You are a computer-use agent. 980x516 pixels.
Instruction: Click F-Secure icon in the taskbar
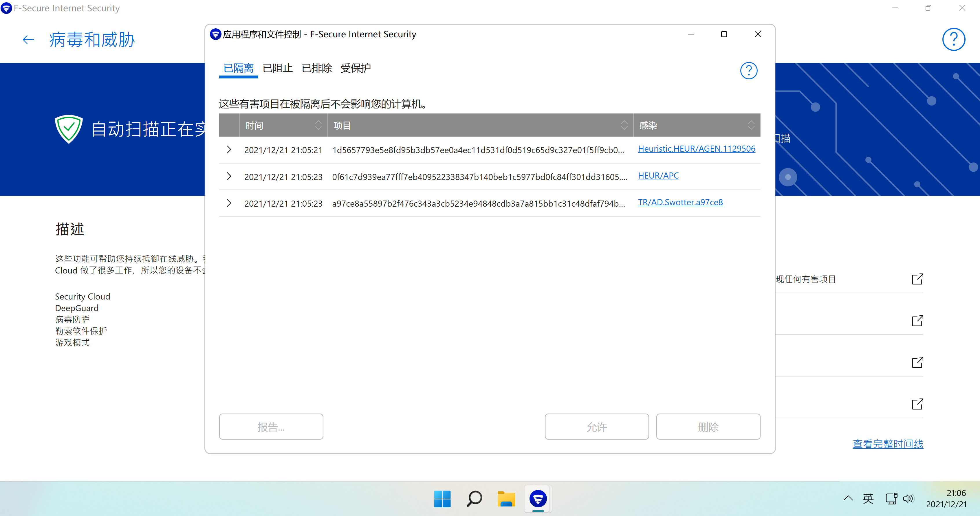point(538,499)
